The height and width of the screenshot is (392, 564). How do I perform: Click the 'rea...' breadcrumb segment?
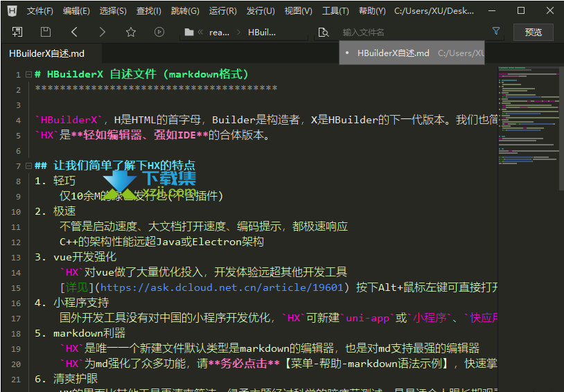(x=219, y=33)
